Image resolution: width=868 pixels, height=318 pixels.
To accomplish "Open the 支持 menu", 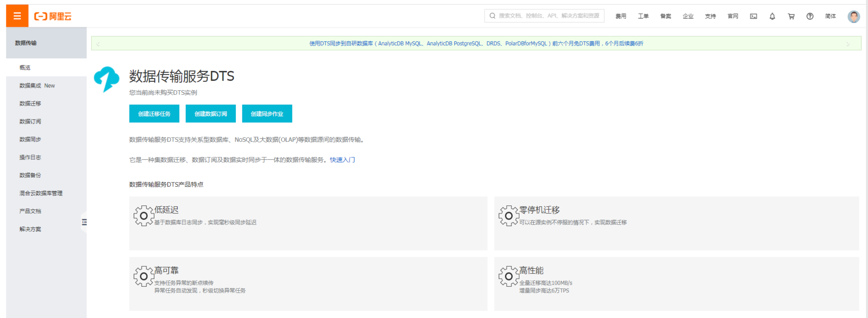I will 710,16.
